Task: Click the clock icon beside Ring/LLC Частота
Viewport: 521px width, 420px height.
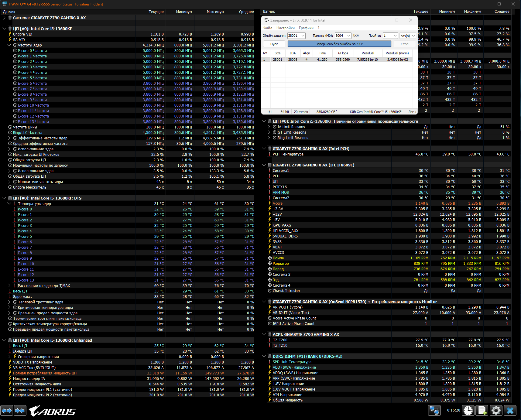Action: click(x=10, y=132)
